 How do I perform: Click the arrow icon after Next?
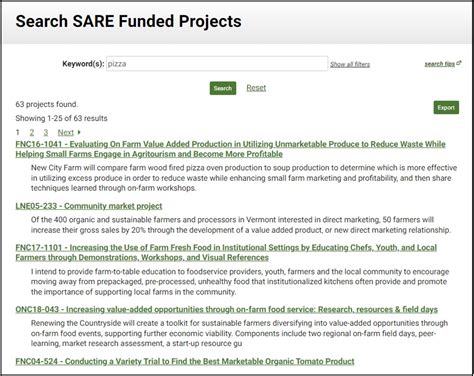click(79, 132)
